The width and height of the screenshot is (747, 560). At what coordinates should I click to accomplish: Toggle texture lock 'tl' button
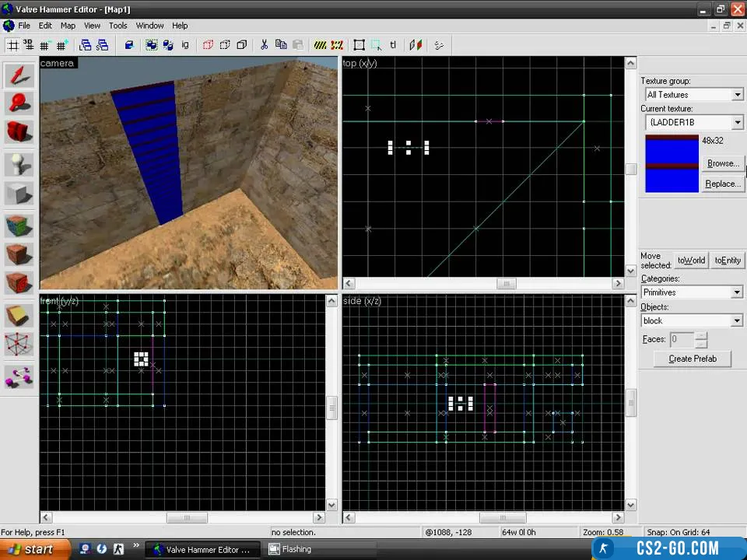tap(393, 45)
